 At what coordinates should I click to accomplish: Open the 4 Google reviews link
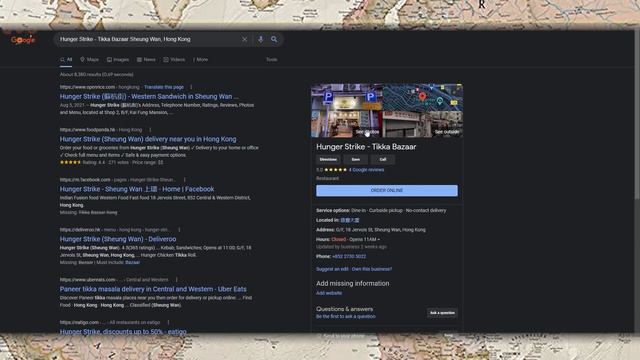[x=366, y=170]
